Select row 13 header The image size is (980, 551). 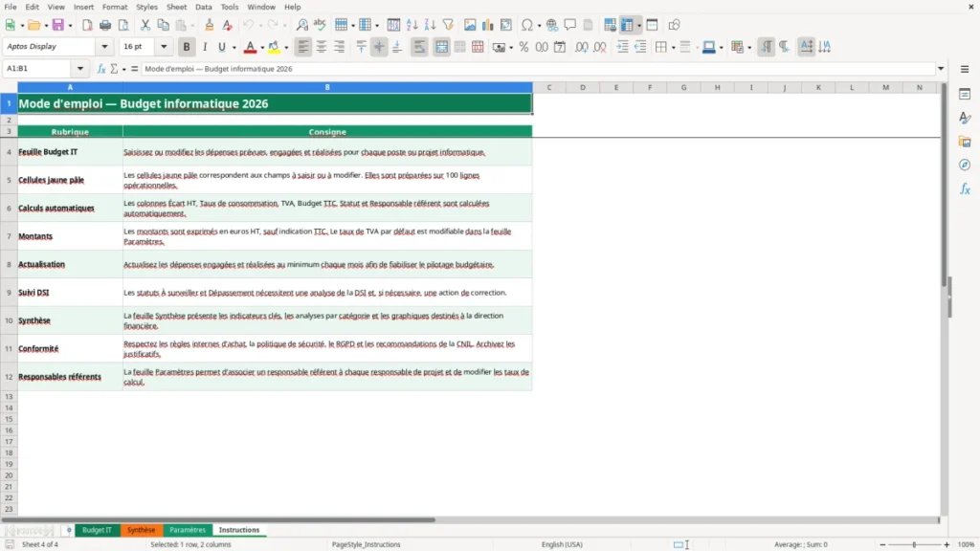(9, 397)
